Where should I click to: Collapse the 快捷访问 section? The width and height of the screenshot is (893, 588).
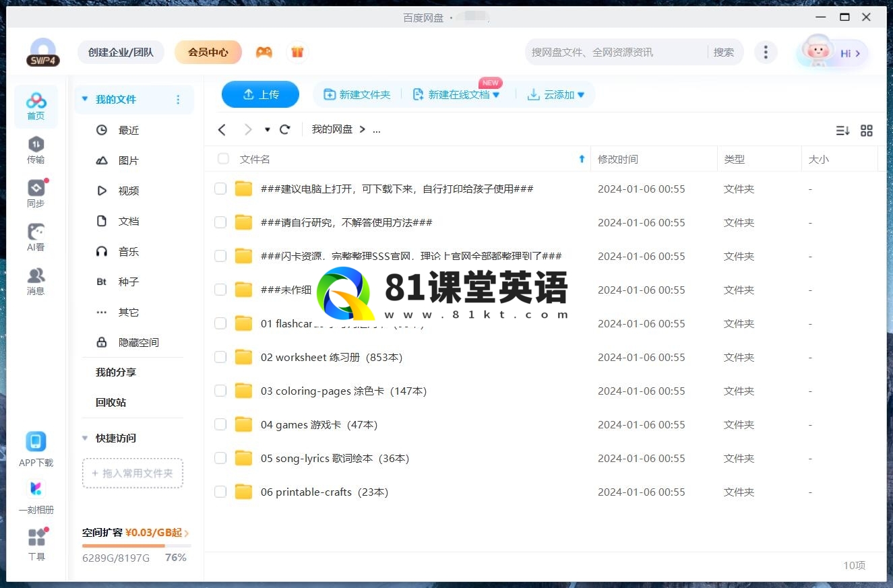tap(85, 438)
